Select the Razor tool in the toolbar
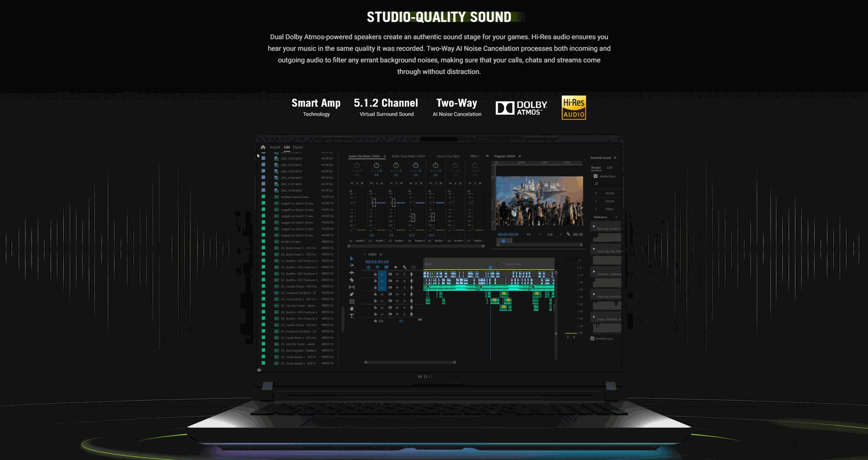868x460 pixels. 352,280
